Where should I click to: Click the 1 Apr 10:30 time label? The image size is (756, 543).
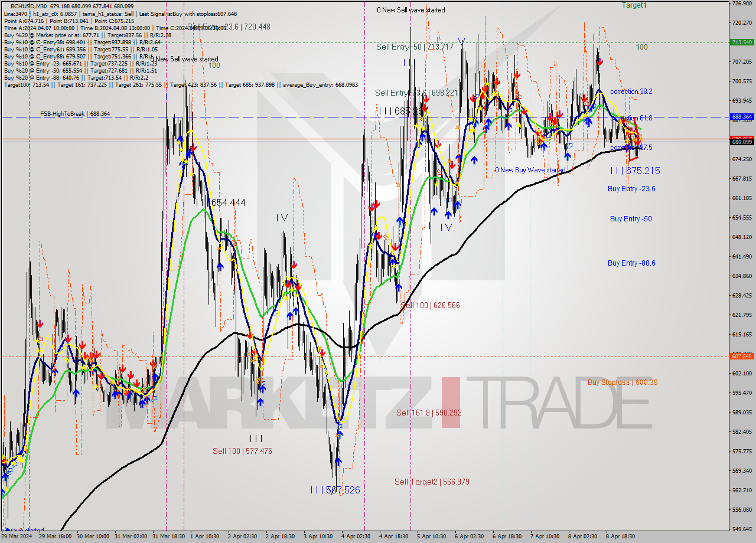(206, 537)
